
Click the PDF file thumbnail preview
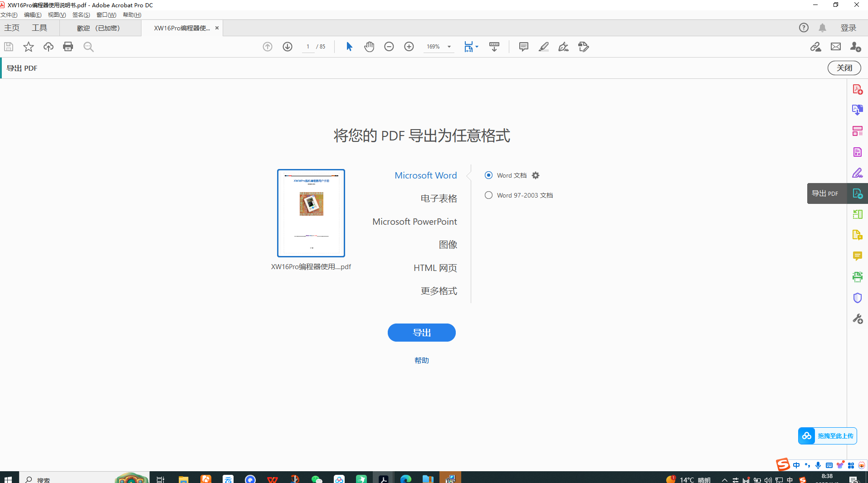pyautogui.click(x=311, y=213)
